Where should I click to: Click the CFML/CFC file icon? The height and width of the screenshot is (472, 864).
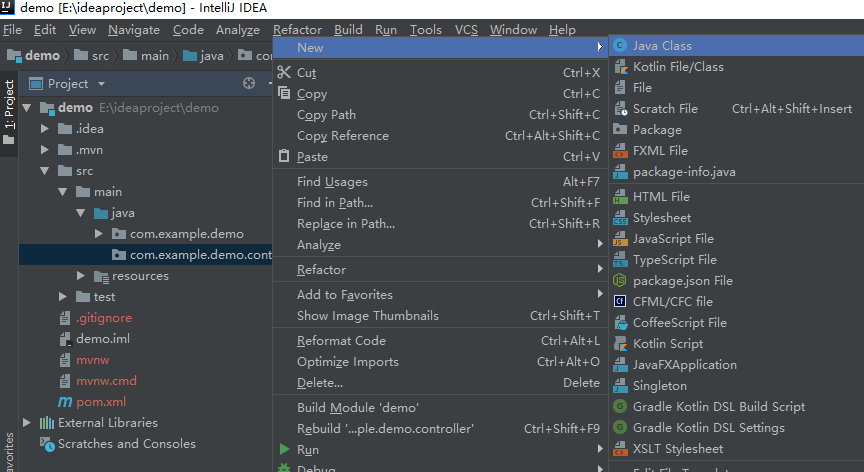620,301
